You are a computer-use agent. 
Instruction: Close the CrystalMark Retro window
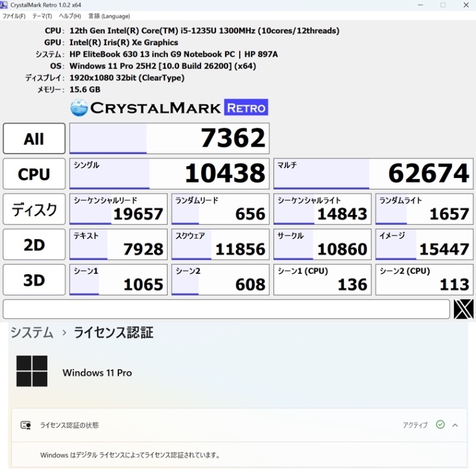(x=466, y=5)
